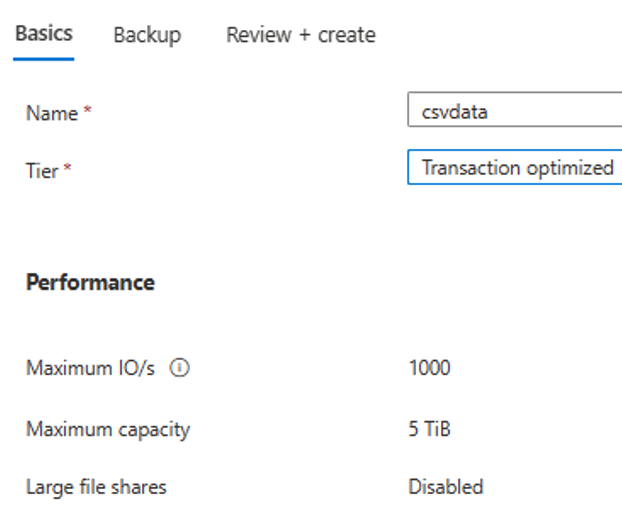Select the Basics tab
The image size is (622, 513).
tap(44, 34)
